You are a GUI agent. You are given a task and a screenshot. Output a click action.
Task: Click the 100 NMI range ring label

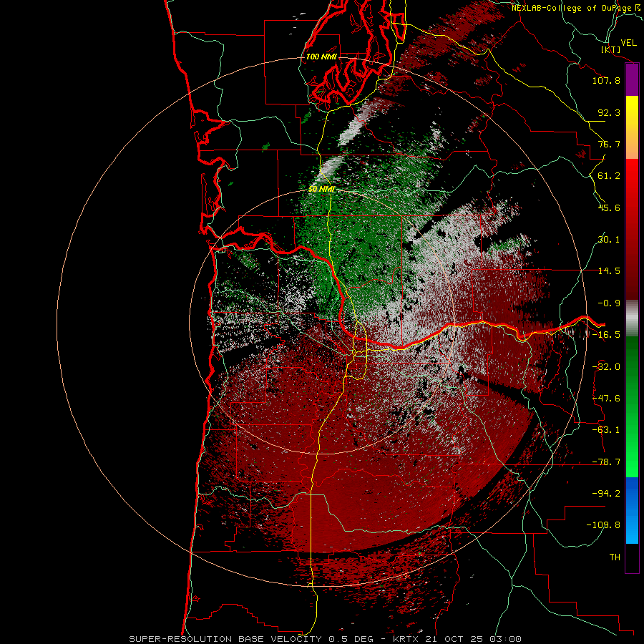click(x=321, y=57)
